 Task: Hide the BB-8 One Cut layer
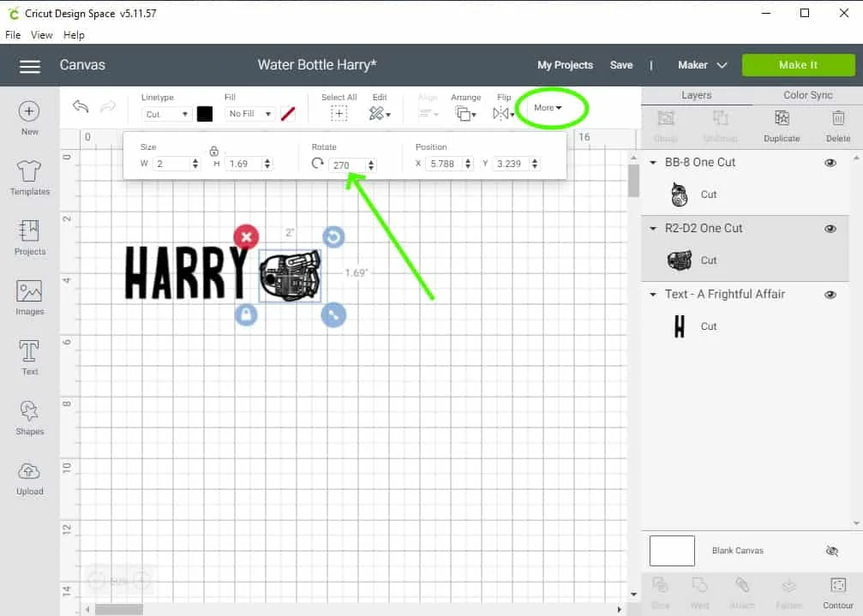pyautogui.click(x=830, y=163)
